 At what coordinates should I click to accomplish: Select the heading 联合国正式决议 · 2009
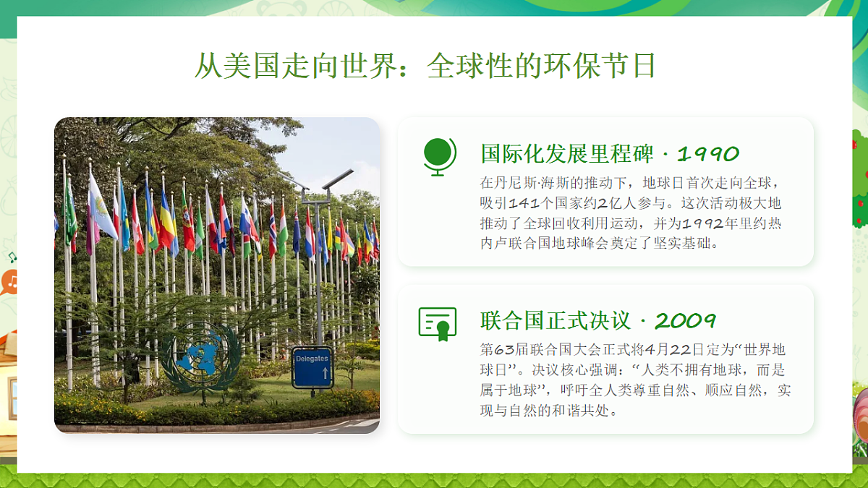(598, 320)
